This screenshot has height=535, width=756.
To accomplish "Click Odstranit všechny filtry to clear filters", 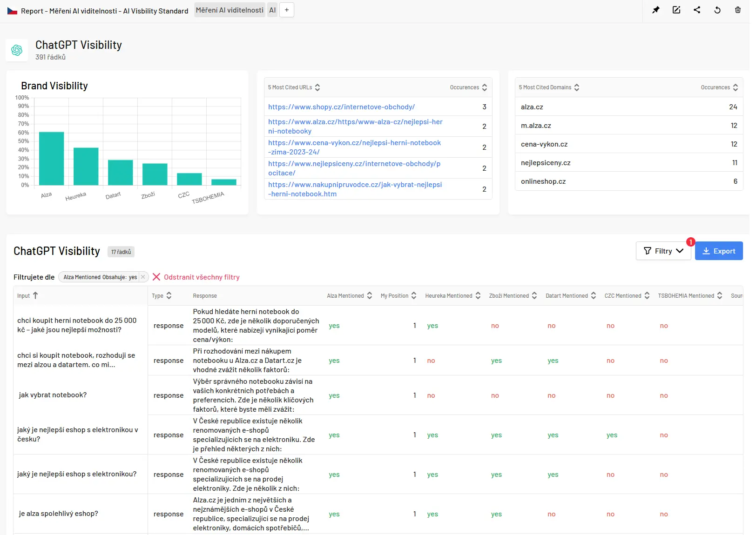I will point(201,277).
